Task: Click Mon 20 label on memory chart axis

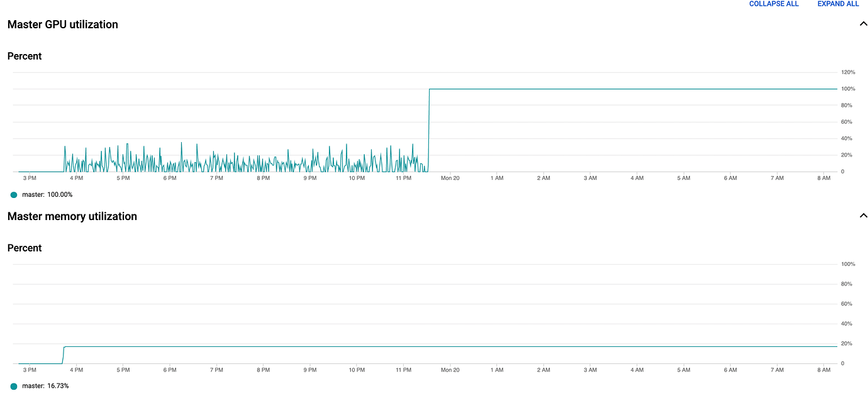Action: click(x=450, y=370)
